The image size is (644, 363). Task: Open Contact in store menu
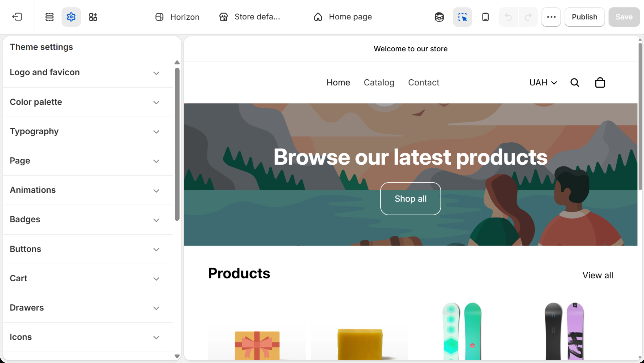tap(424, 82)
